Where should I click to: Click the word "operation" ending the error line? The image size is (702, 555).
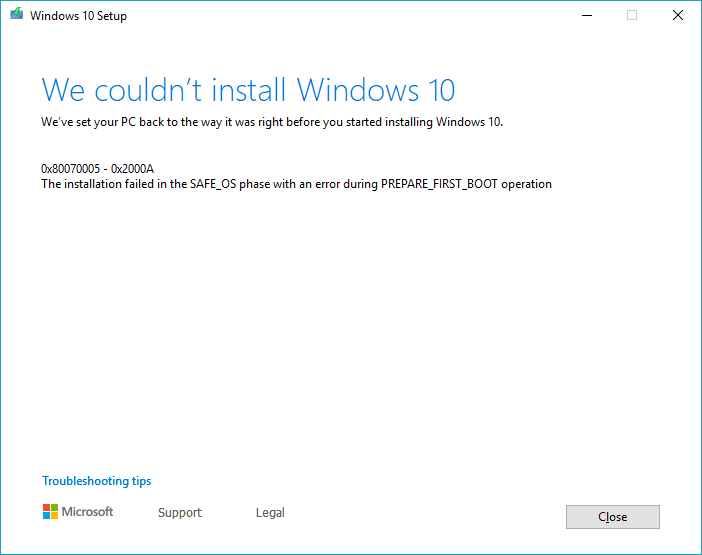tap(526, 184)
